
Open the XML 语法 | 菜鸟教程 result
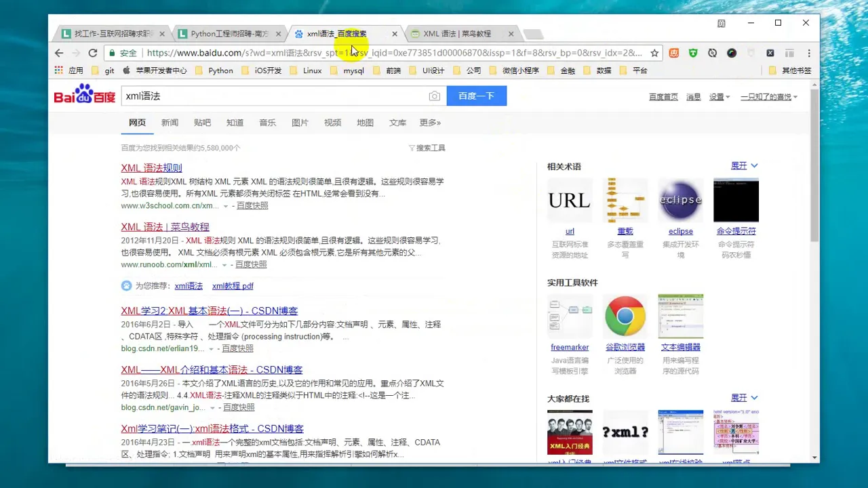(165, 227)
